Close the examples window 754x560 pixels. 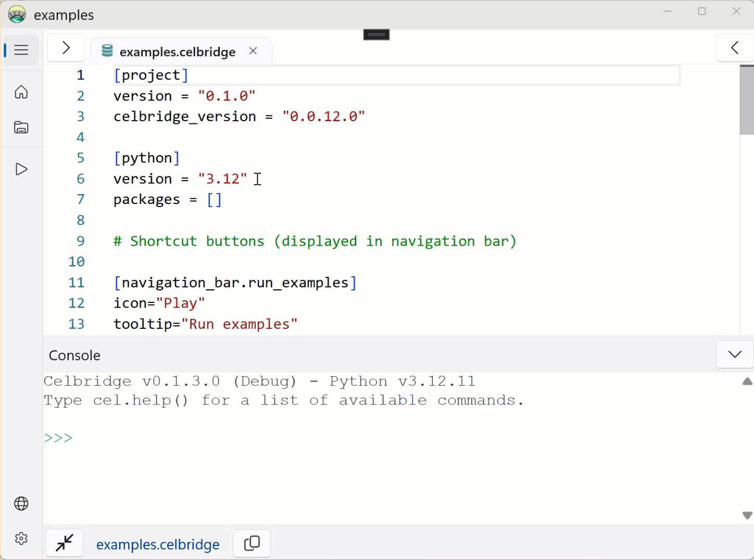pos(736,11)
